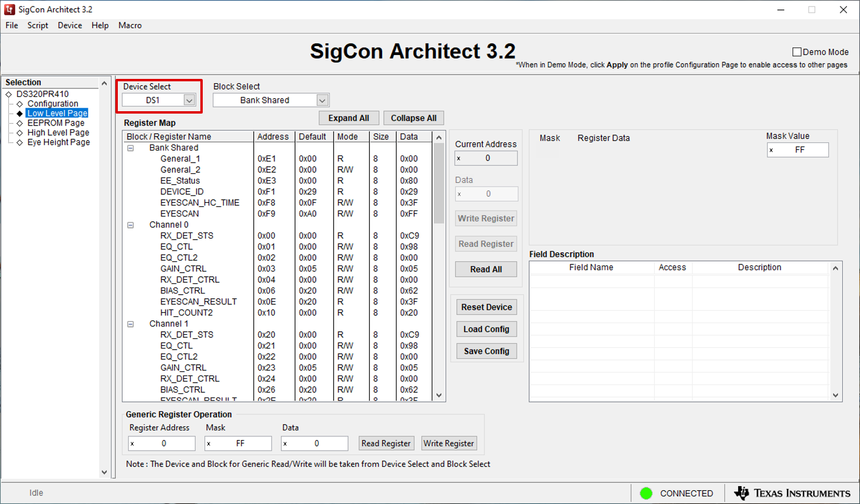
Task: Click the scroll-up arrow of Field Description table
Action: (x=835, y=268)
